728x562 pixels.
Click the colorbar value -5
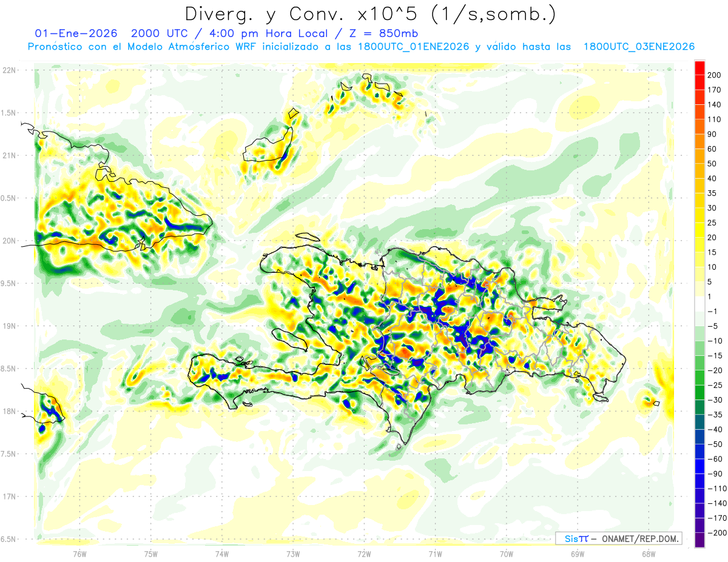tap(713, 326)
